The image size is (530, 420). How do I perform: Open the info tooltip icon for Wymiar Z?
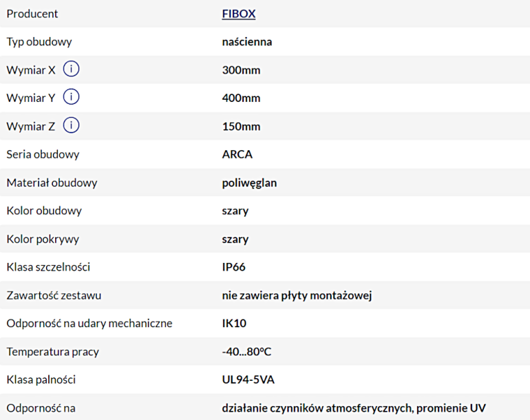click(x=72, y=126)
